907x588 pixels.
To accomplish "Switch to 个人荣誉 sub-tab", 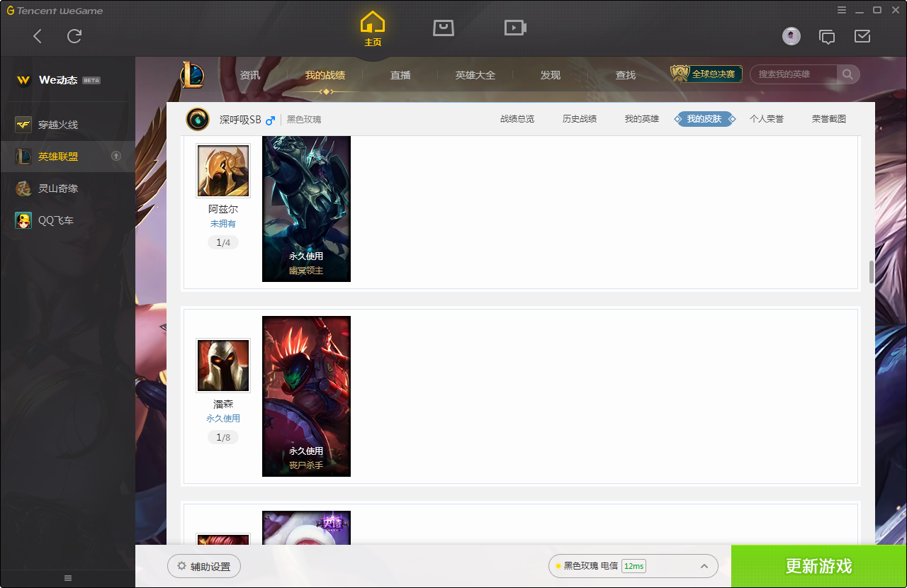I will [767, 119].
